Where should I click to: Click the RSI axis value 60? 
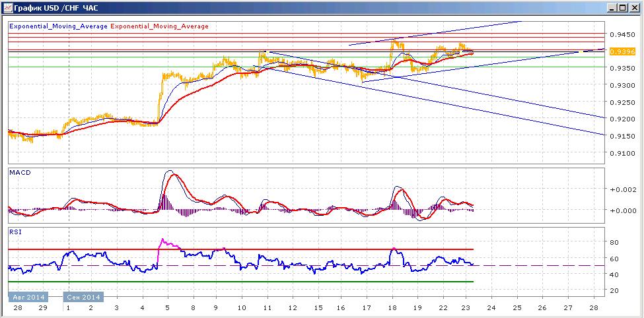[x=614, y=259]
